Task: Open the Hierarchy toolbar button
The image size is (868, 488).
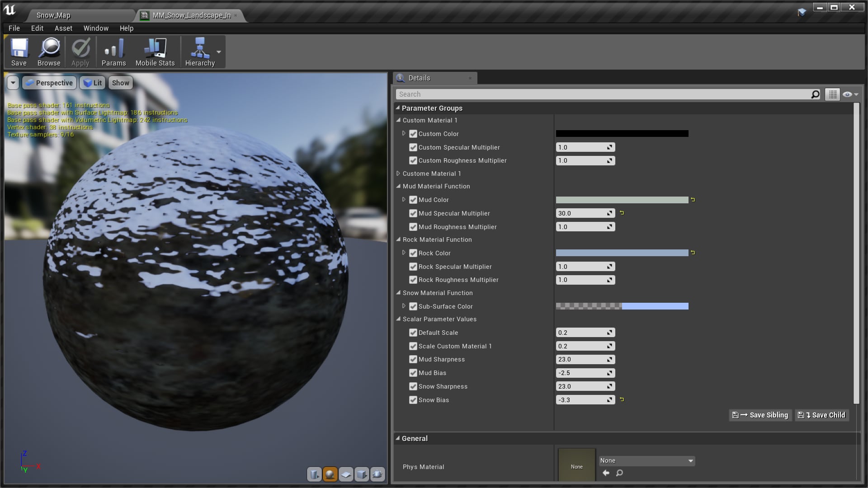Action: tap(200, 52)
